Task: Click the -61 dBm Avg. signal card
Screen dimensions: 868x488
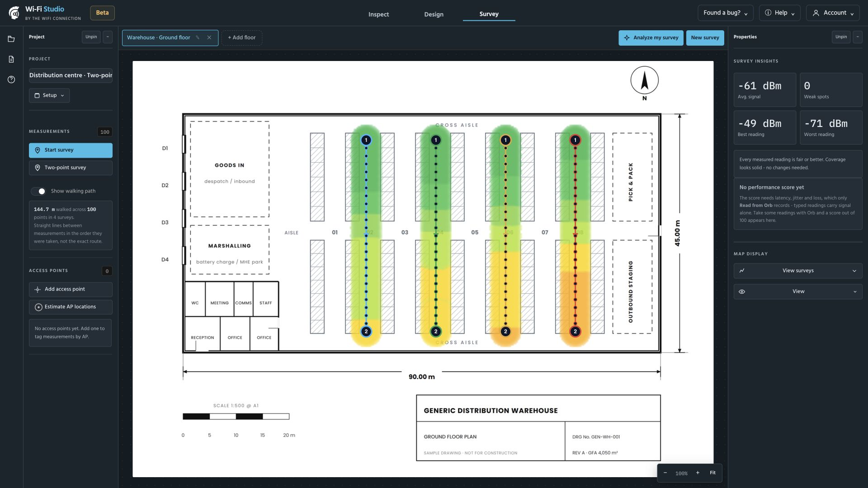Action: (x=764, y=90)
